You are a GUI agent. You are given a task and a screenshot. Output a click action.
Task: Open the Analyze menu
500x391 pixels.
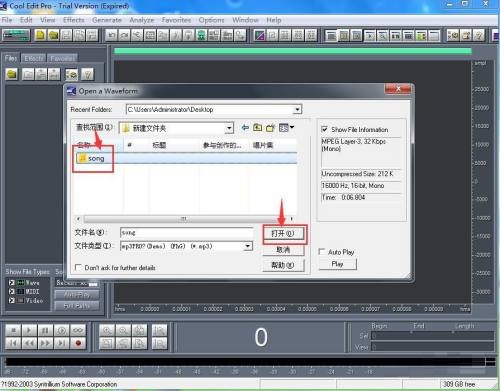point(142,20)
